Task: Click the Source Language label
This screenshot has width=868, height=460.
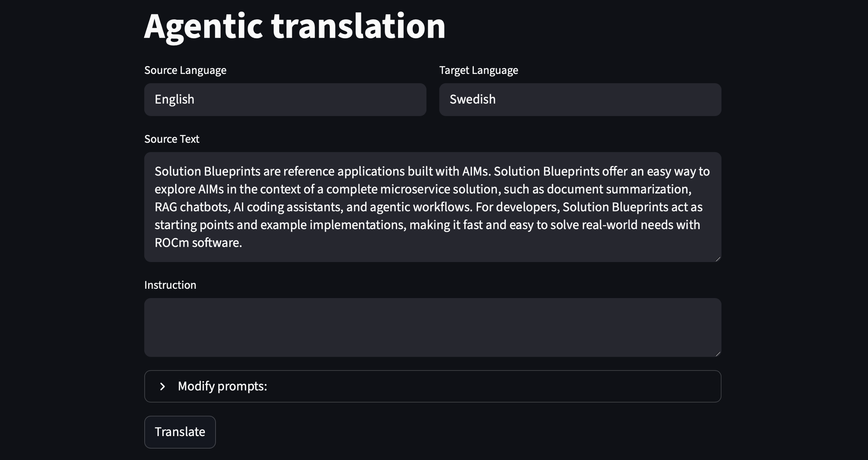Action: pos(185,70)
